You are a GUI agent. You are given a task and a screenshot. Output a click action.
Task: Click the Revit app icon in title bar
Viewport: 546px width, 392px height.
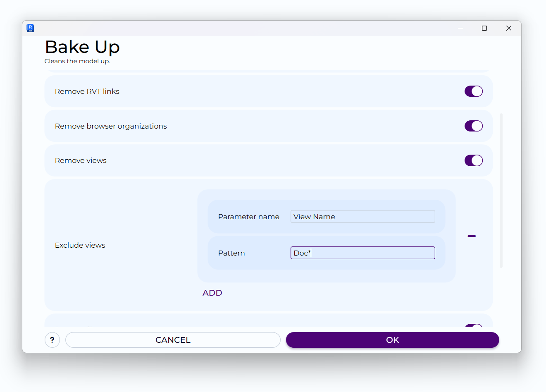pyautogui.click(x=30, y=28)
